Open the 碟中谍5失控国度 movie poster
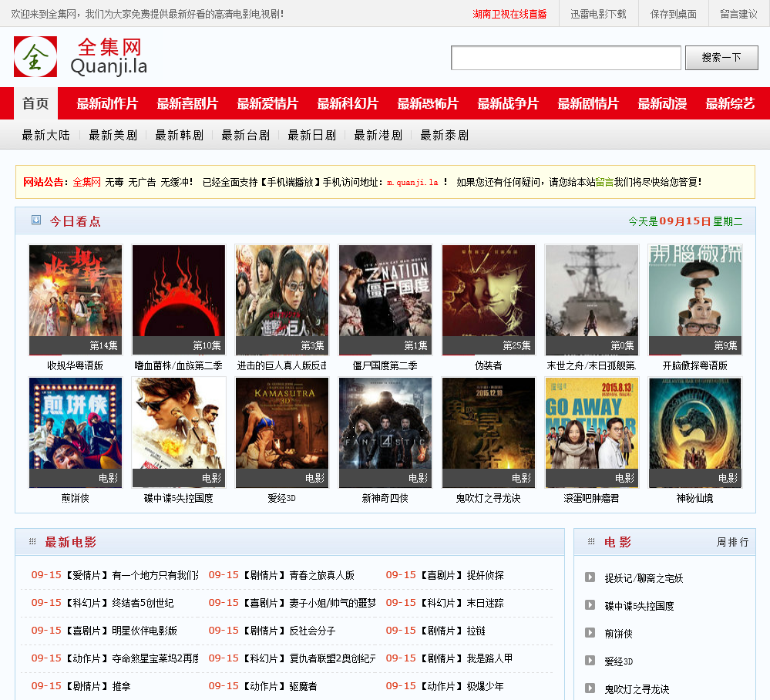 coord(179,432)
